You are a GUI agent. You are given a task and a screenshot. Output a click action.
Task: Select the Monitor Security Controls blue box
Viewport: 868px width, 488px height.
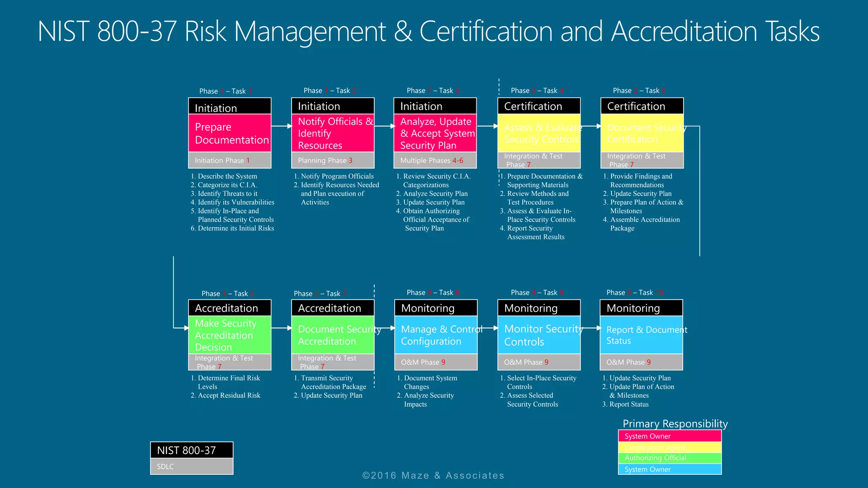click(x=539, y=335)
